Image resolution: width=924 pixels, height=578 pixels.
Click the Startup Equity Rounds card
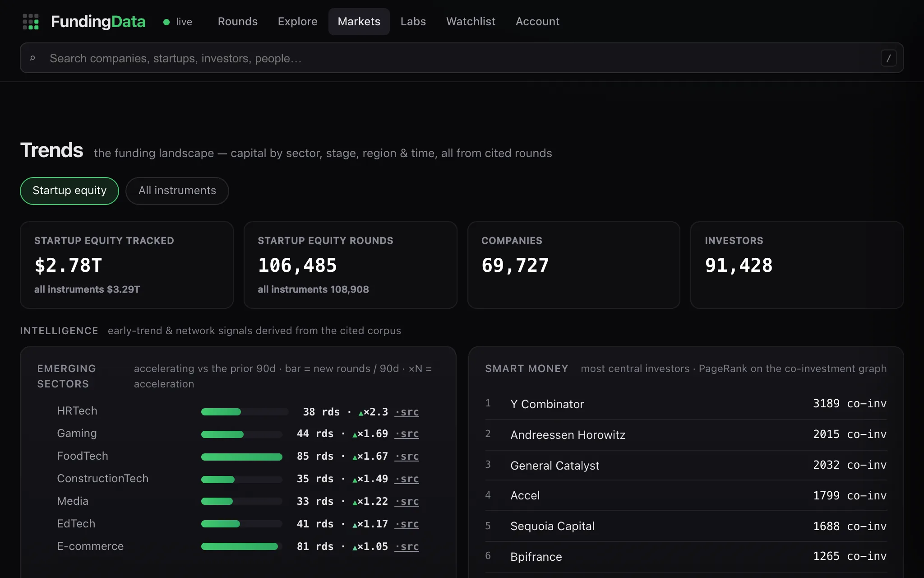[x=351, y=265]
